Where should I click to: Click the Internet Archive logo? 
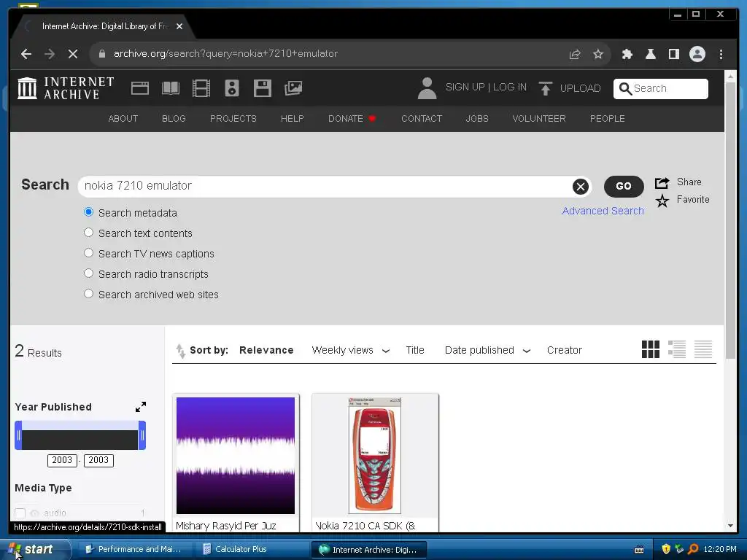tap(66, 88)
